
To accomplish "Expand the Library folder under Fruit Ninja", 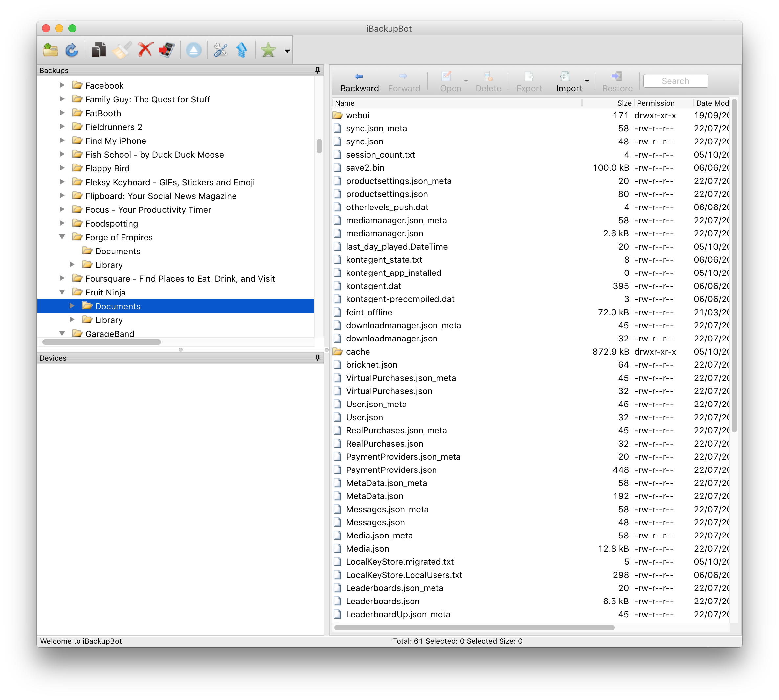I will 72,319.
